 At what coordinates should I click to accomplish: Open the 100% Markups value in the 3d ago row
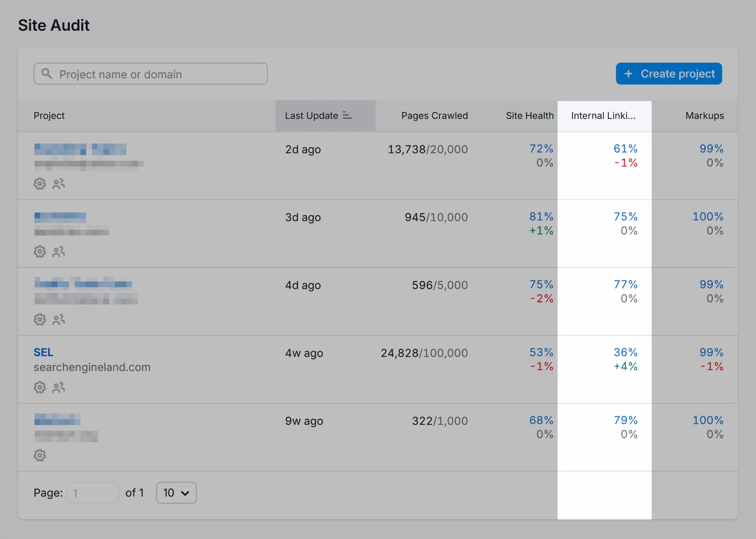point(708,217)
